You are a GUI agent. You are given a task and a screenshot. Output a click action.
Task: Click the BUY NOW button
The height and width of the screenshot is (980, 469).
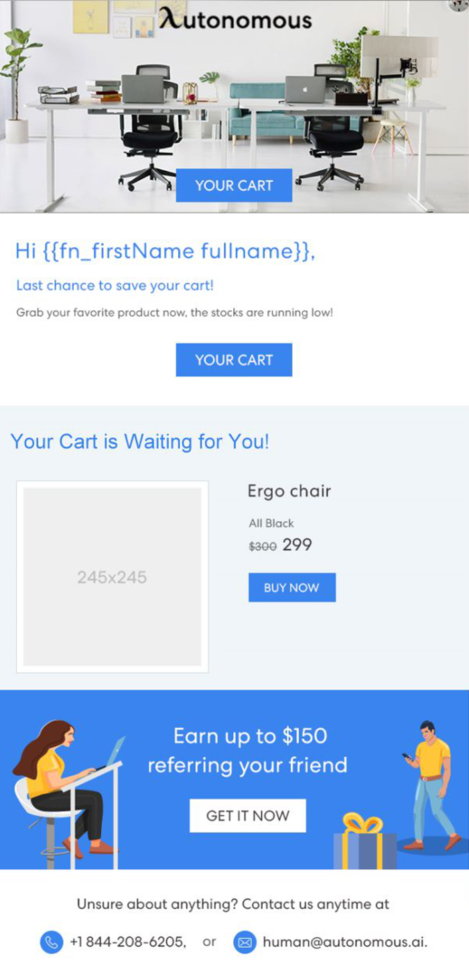pyautogui.click(x=291, y=587)
